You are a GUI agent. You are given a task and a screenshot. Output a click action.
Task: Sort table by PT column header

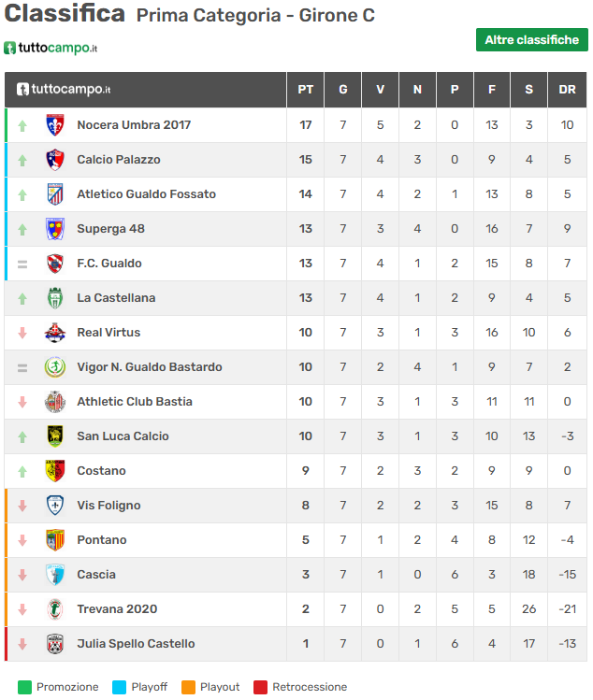pyautogui.click(x=305, y=90)
